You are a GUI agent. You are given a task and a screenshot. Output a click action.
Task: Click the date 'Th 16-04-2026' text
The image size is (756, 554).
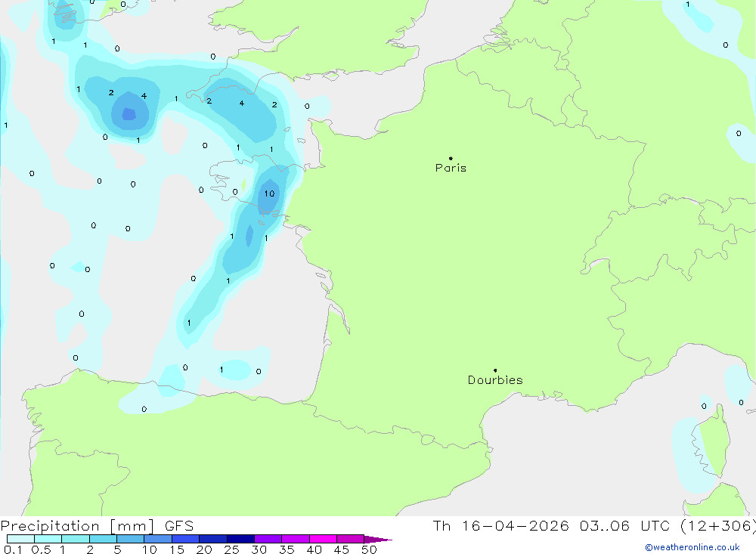tap(500, 526)
